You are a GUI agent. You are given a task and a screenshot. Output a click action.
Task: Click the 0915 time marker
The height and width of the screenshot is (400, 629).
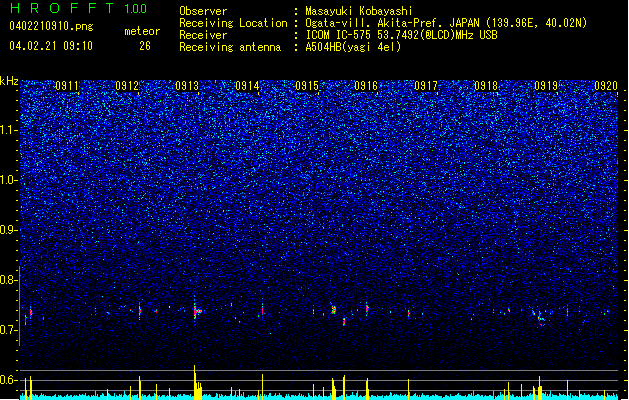coord(306,86)
